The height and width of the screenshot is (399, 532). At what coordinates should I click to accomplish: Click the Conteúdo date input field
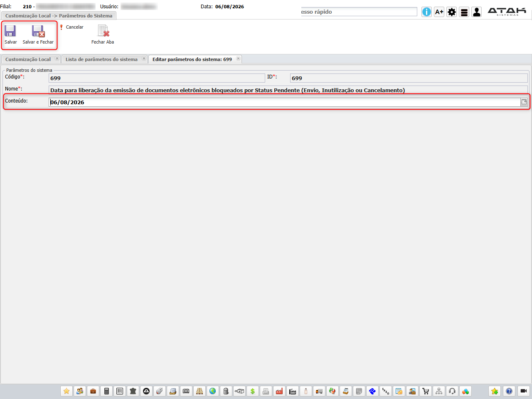[x=285, y=102]
